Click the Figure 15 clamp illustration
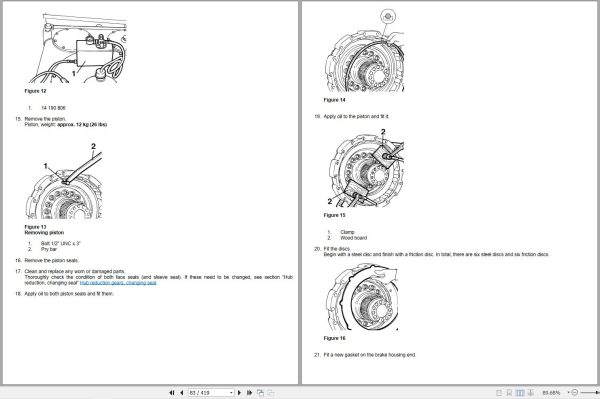 pos(365,168)
